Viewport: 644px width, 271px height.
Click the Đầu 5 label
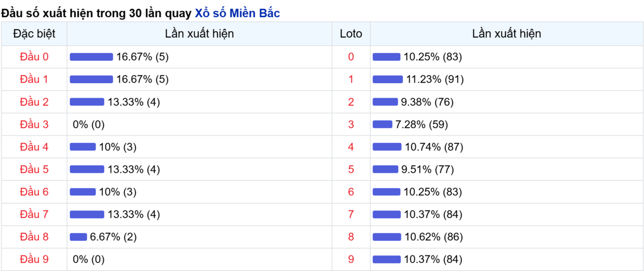click(34, 170)
